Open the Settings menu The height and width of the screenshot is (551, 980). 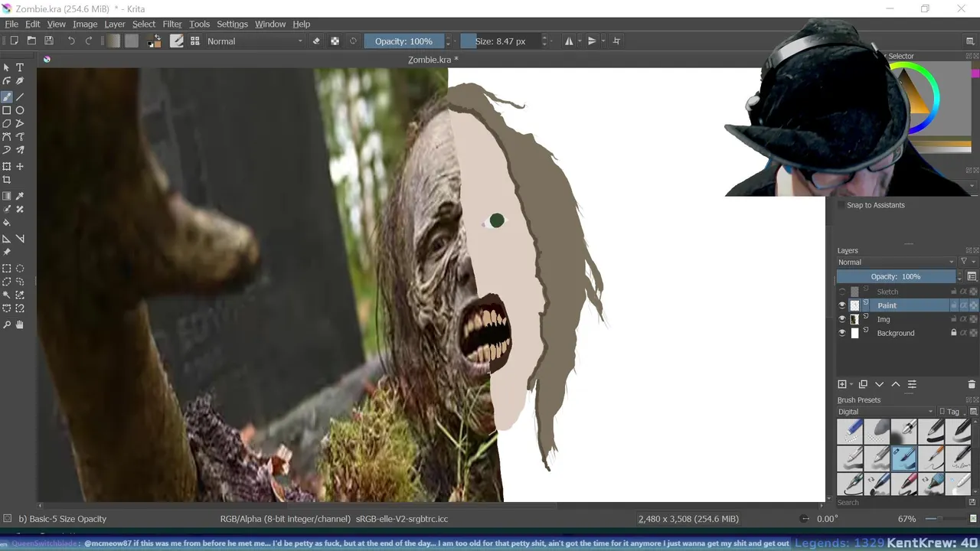coord(232,24)
